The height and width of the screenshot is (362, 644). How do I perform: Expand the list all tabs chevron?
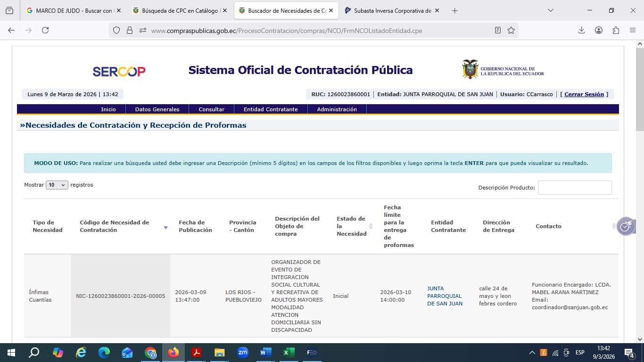pos(551,10)
